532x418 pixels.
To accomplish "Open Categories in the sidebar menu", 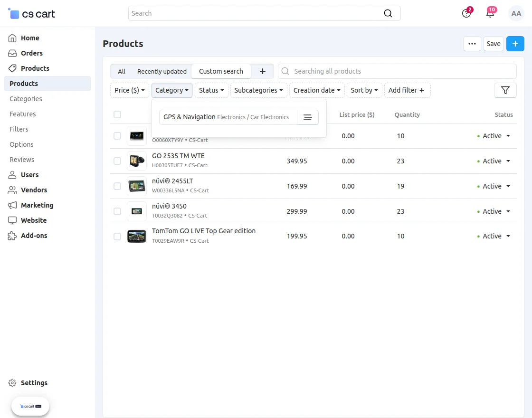I will [26, 99].
